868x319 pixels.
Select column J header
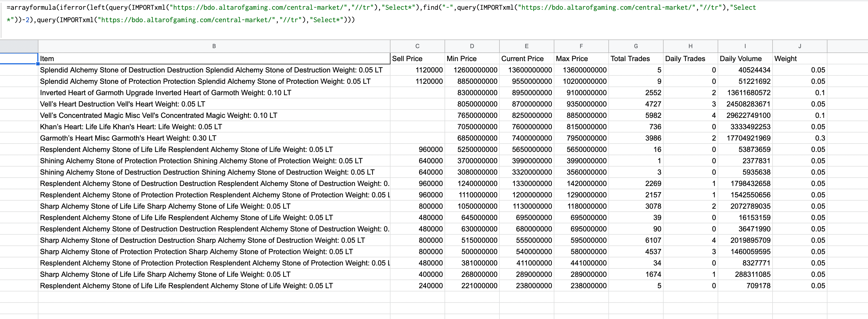[799, 46]
